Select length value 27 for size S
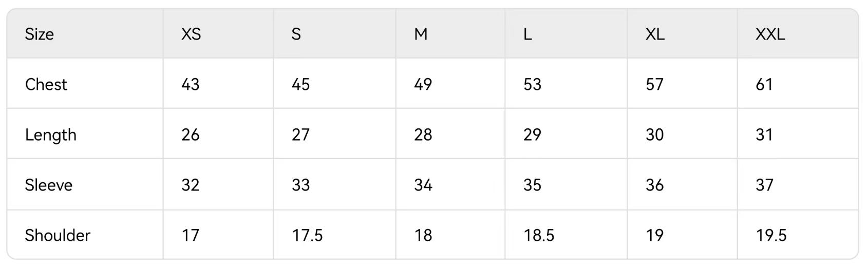Image resolution: width=868 pixels, height=269 pixels. 301,134
